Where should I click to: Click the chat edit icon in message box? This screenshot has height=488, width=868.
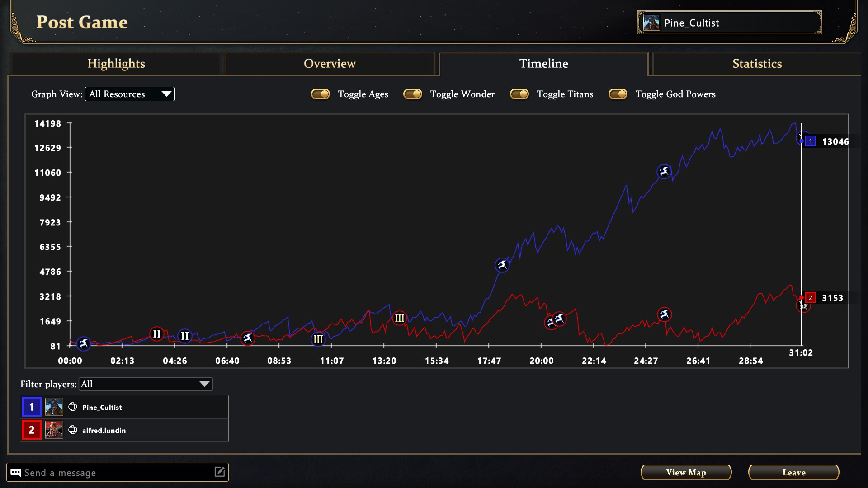219,472
